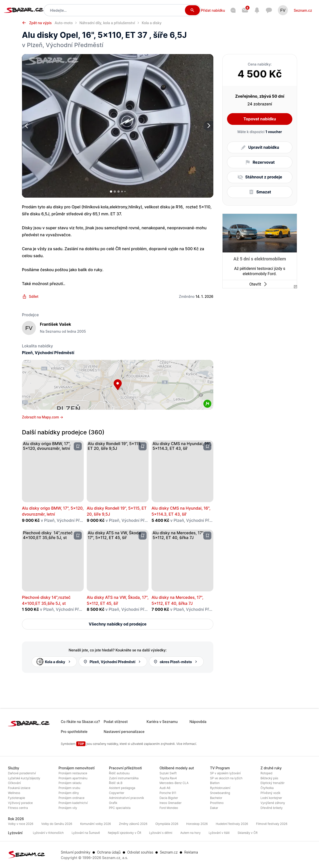Bookmark the Alu disky origo BMW listing

[x=78, y=446]
